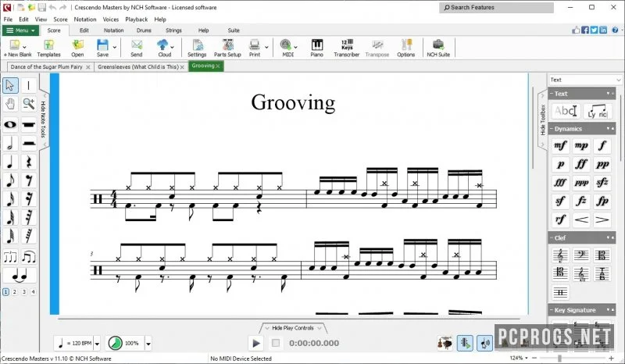The height and width of the screenshot is (364, 625).
Task: Toggle the metronome button in play controls
Action: click(465, 343)
